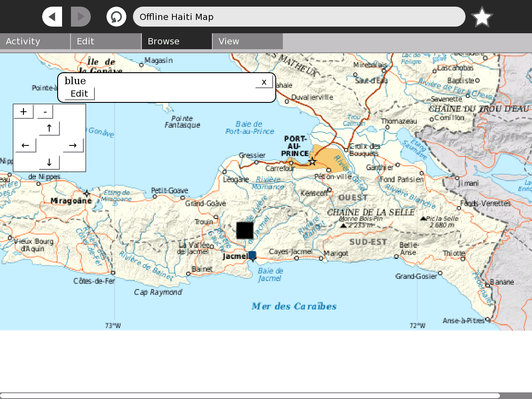Screen dimensions: 532x399
Task: Bookmark page with the star icon
Action: pos(482,17)
